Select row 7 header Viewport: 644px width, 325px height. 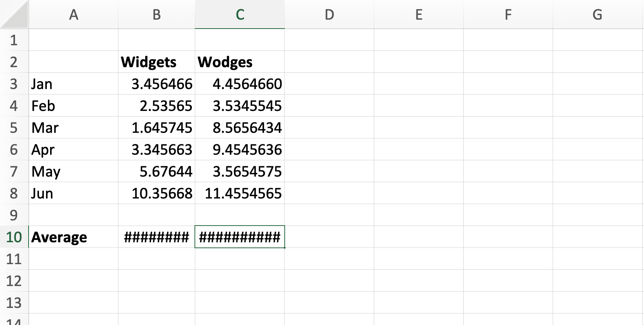(14, 171)
